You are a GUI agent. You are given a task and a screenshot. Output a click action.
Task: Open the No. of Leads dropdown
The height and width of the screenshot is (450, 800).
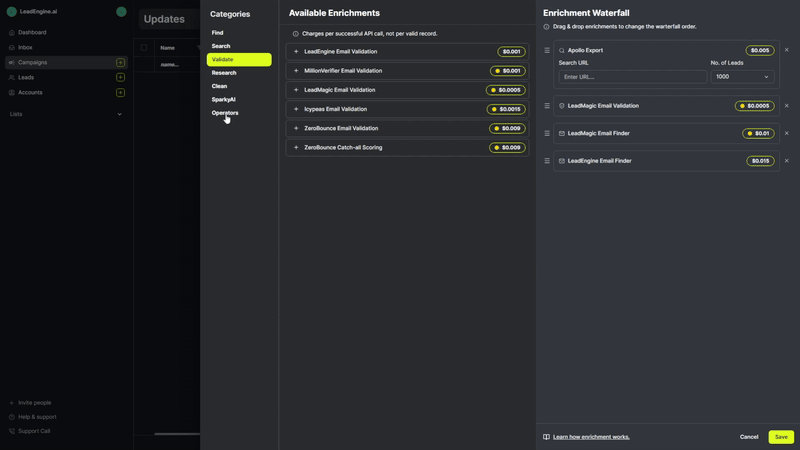tap(742, 77)
